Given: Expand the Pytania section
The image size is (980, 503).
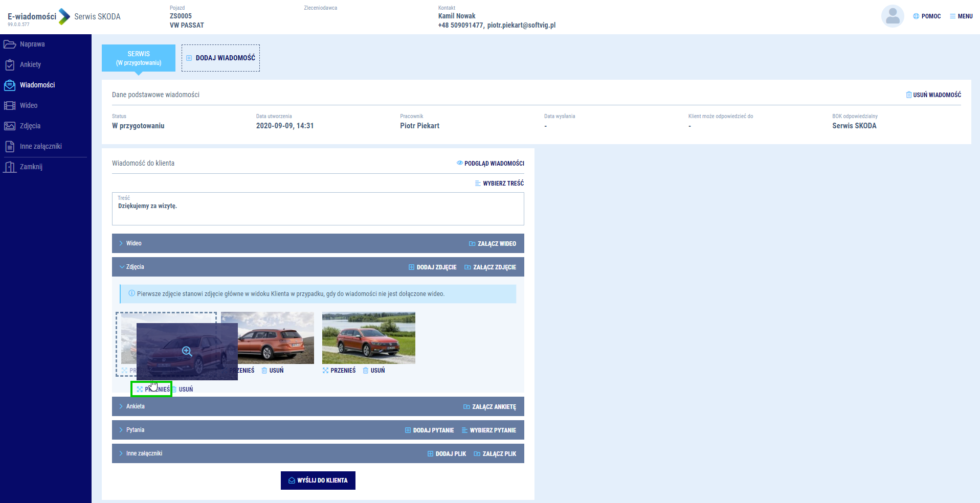Looking at the screenshot, I should click(135, 430).
